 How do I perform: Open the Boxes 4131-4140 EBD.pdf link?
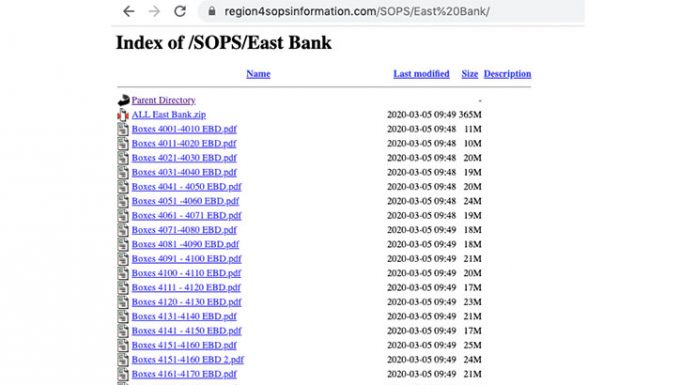coord(184,317)
